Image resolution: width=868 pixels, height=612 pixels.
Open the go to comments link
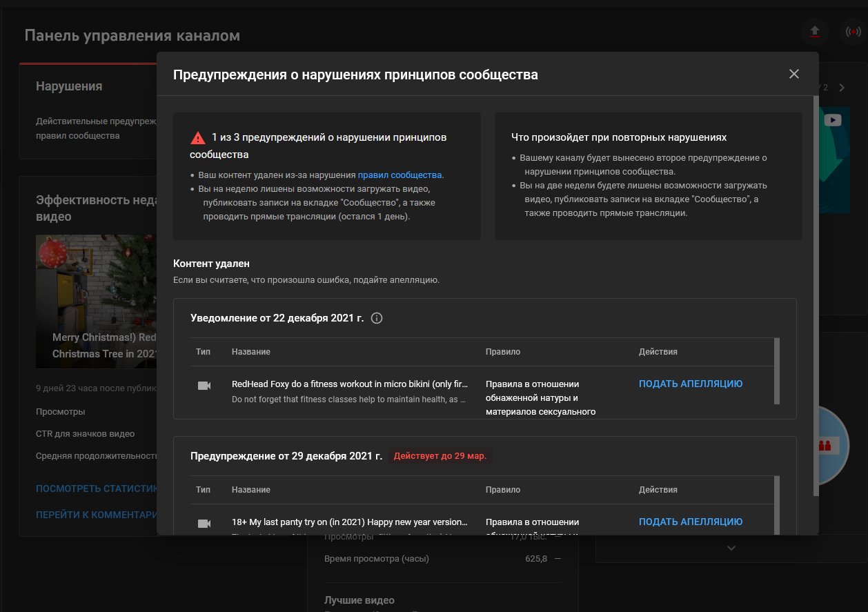click(x=97, y=515)
